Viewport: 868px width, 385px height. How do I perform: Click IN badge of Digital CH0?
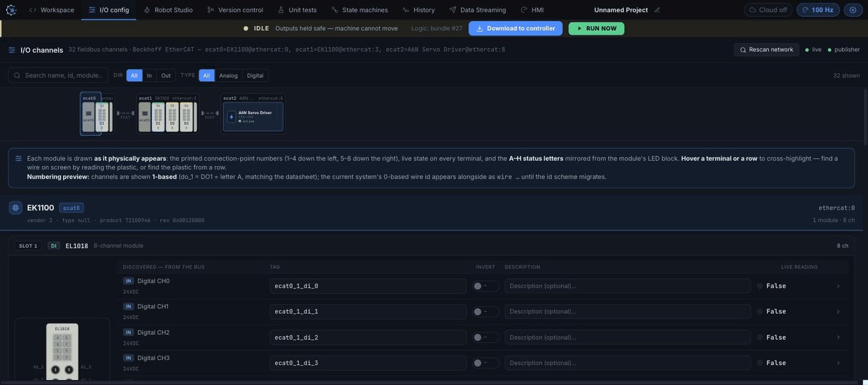click(128, 281)
